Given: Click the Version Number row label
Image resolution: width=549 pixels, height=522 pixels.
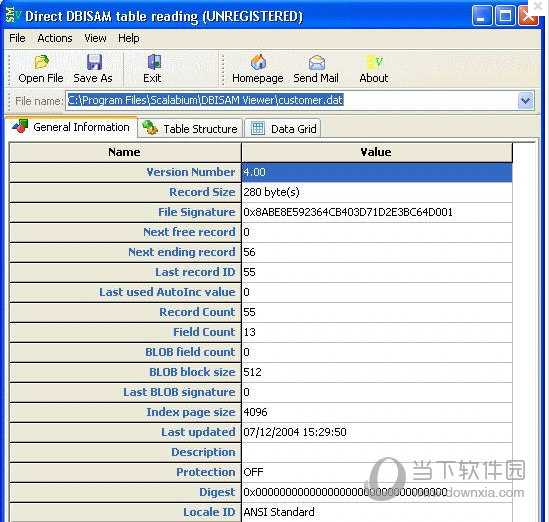Looking at the screenshot, I should (125, 172).
